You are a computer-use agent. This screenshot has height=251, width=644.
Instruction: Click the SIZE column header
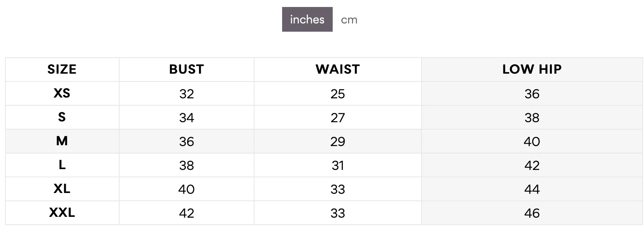click(x=62, y=69)
